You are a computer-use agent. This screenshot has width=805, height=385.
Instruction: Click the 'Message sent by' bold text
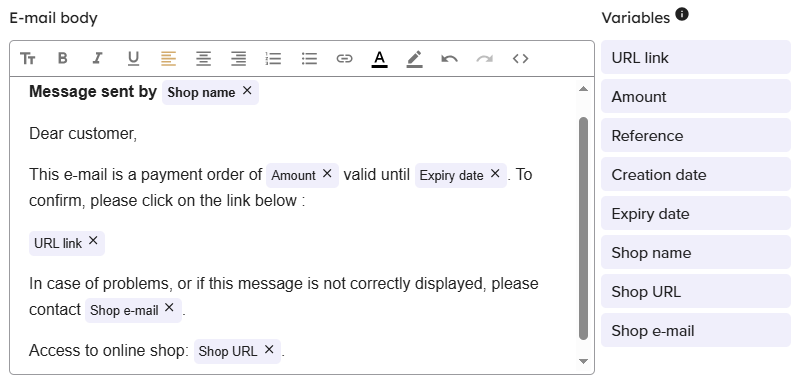(93, 91)
